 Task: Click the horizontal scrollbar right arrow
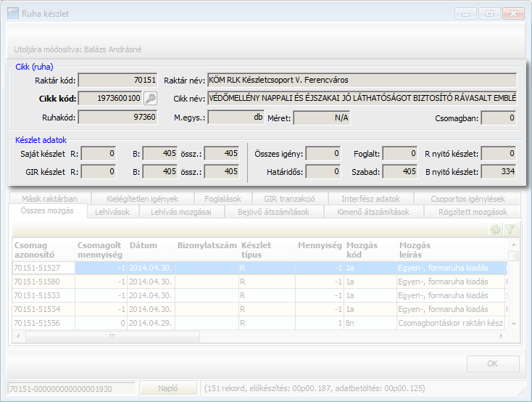click(x=501, y=336)
